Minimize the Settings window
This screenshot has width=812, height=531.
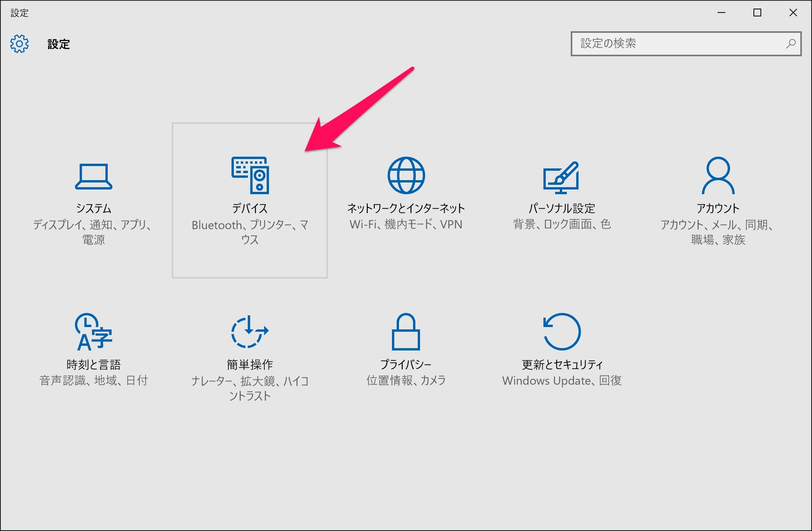pos(721,13)
